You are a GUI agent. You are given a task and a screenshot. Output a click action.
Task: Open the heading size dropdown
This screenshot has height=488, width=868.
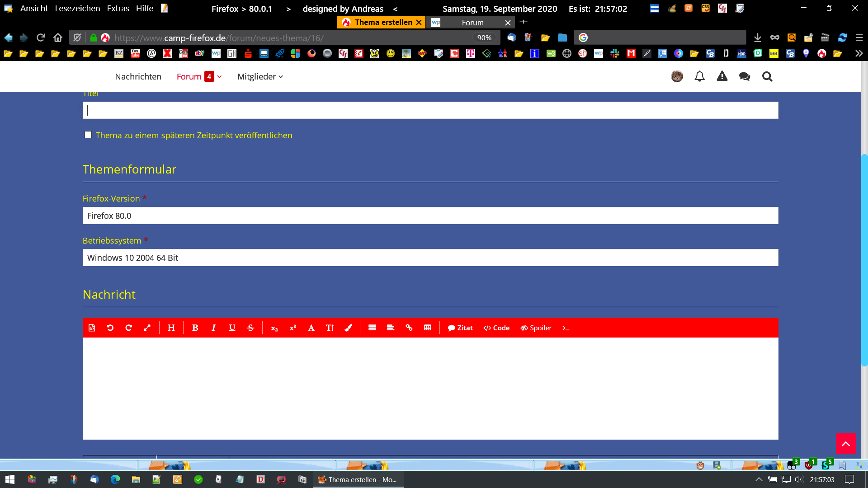pyautogui.click(x=171, y=328)
